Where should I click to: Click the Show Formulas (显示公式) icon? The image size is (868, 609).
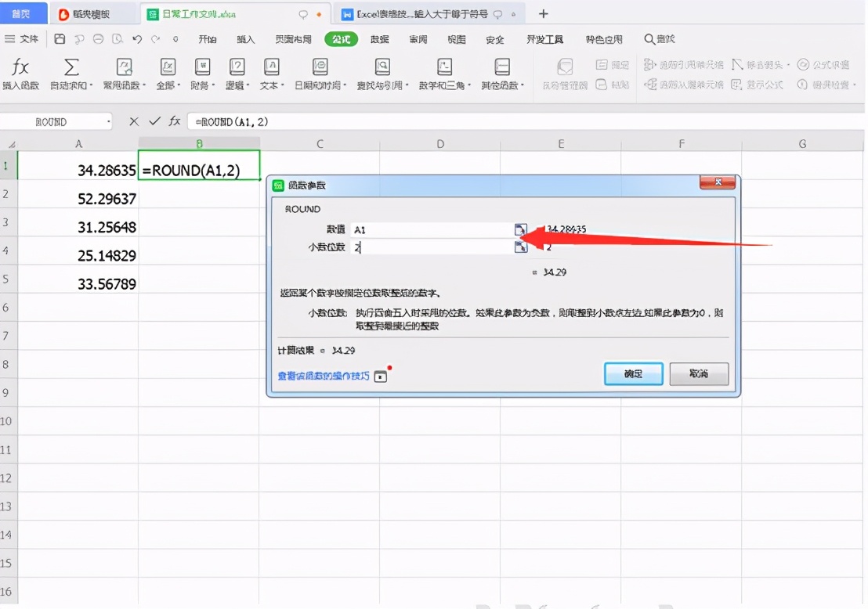click(x=736, y=85)
